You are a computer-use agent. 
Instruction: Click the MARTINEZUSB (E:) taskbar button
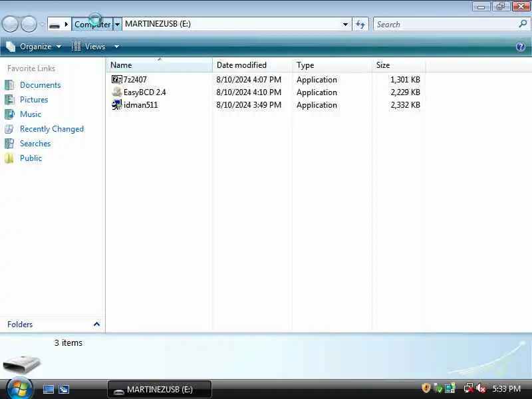(160, 390)
